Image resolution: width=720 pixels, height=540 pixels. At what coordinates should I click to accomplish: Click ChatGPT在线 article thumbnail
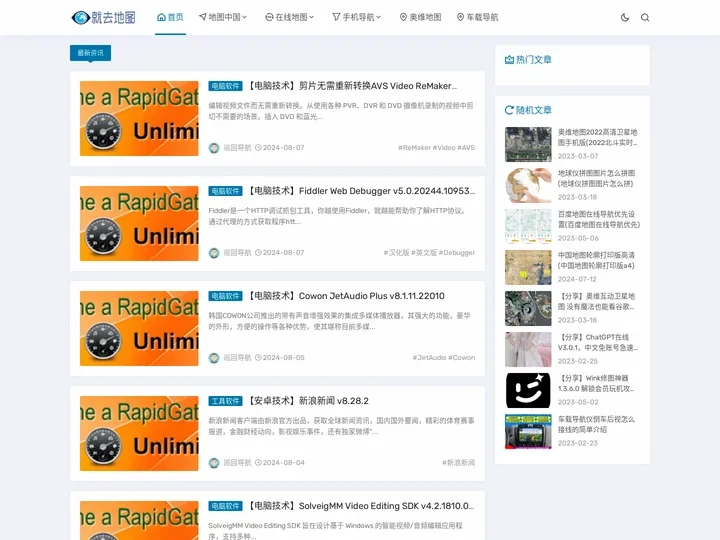click(528, 349)
